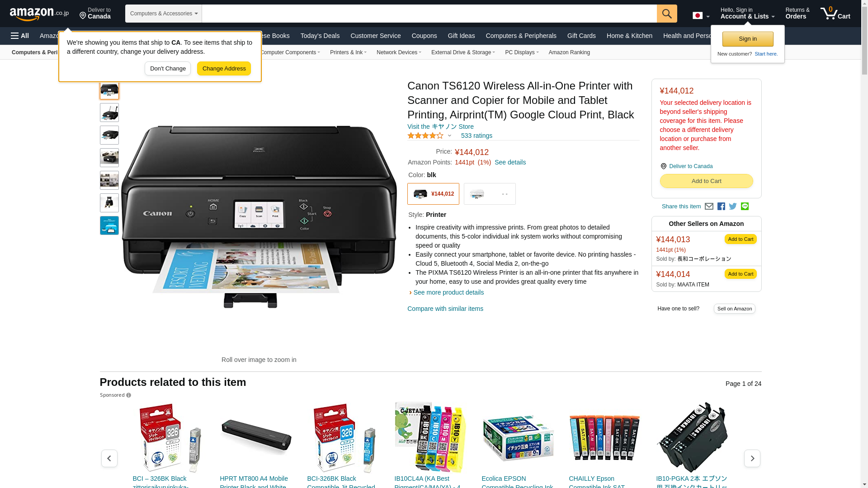This screenshot has height=488, width=868.
Task: Share this item on Twitter
Action: (733, 206)
